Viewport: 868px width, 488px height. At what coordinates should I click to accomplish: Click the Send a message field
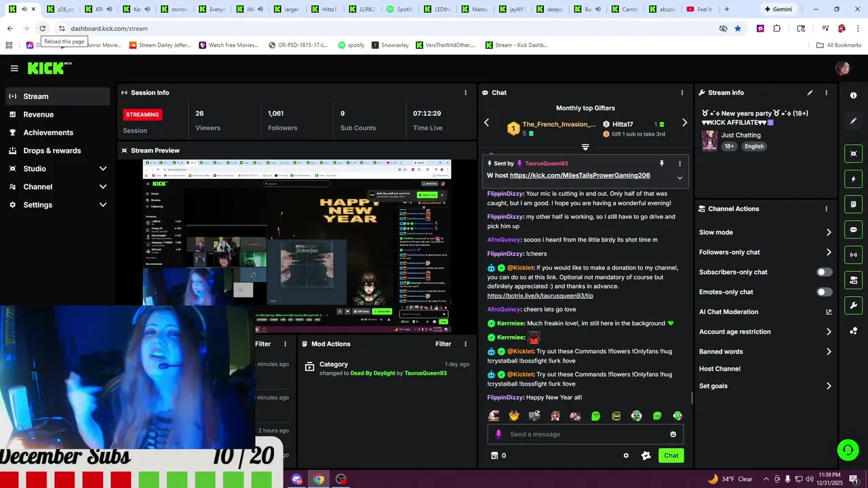click(586, 434)
